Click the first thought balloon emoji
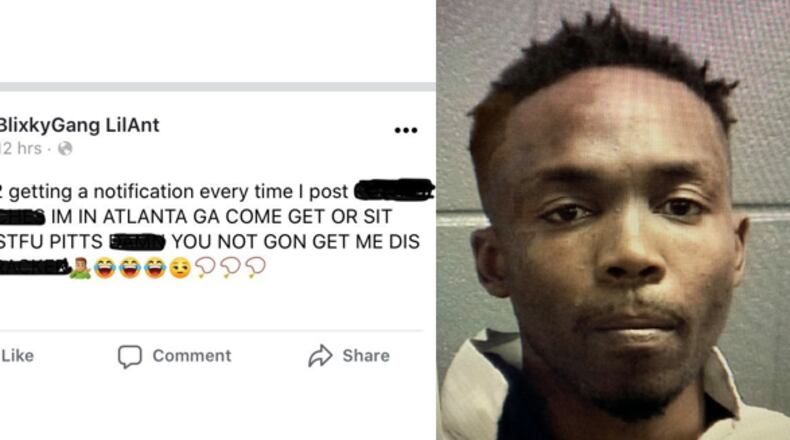The height and width of the screenshot is (440, 790). (205, 268)
